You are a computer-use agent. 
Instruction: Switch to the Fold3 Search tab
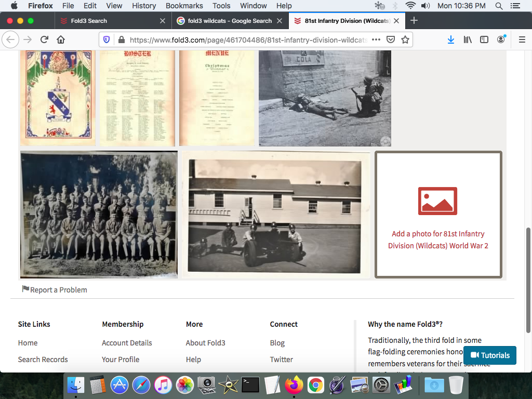(89, 21)
